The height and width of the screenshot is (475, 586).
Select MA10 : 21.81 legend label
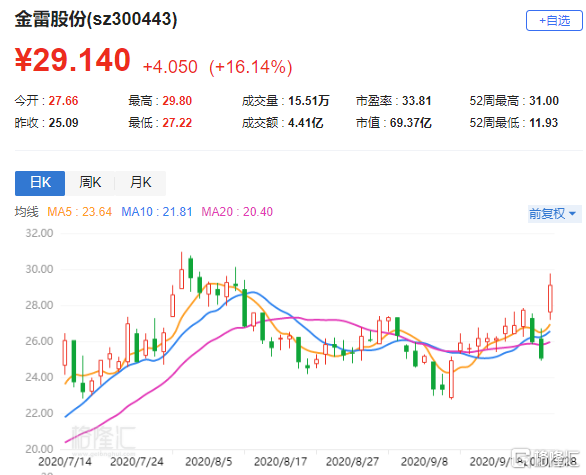[157, 212]
